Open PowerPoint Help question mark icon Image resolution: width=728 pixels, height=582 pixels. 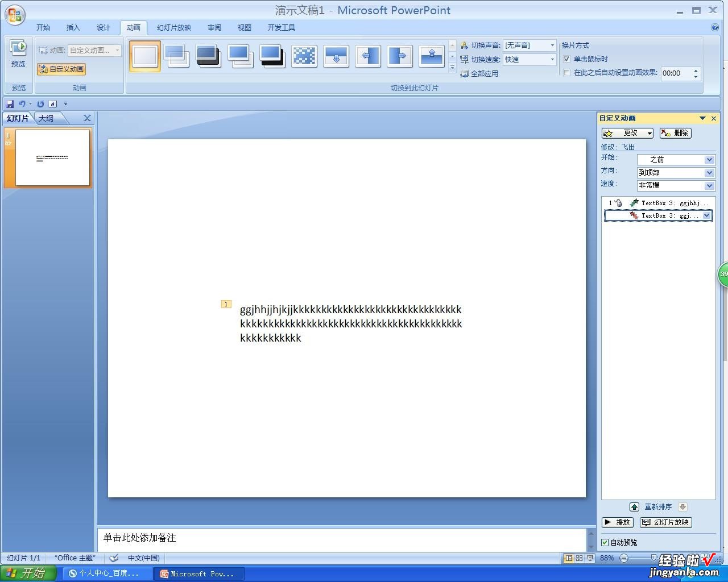point(715,27)
